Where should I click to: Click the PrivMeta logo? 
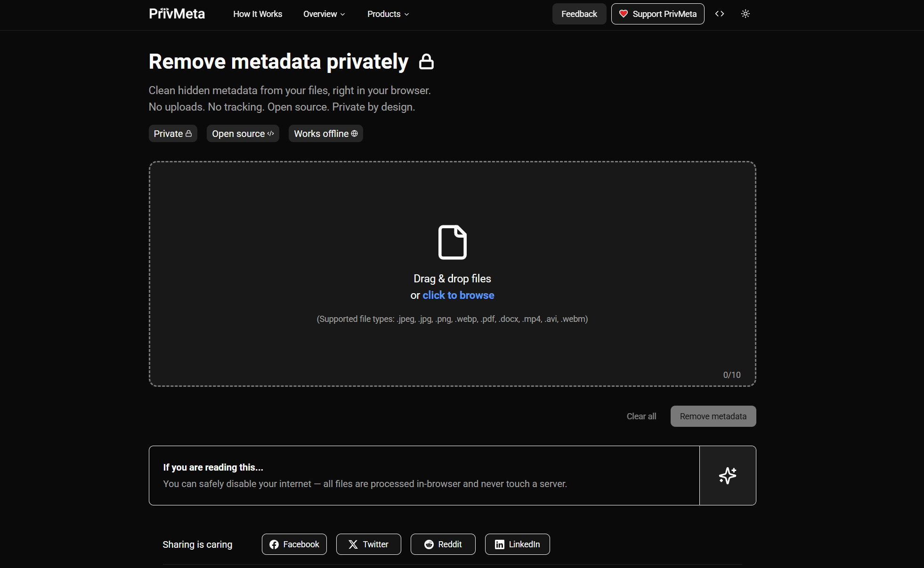point(177,14)
